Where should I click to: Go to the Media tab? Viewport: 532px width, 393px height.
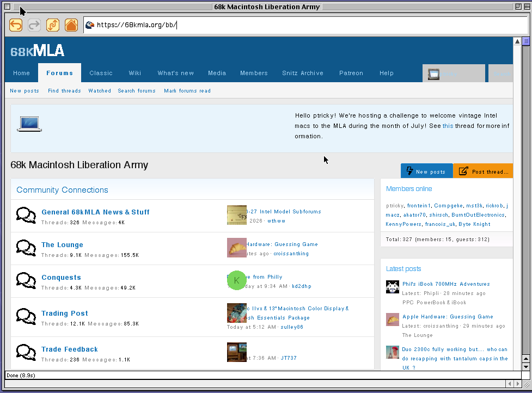click(217, 73)
